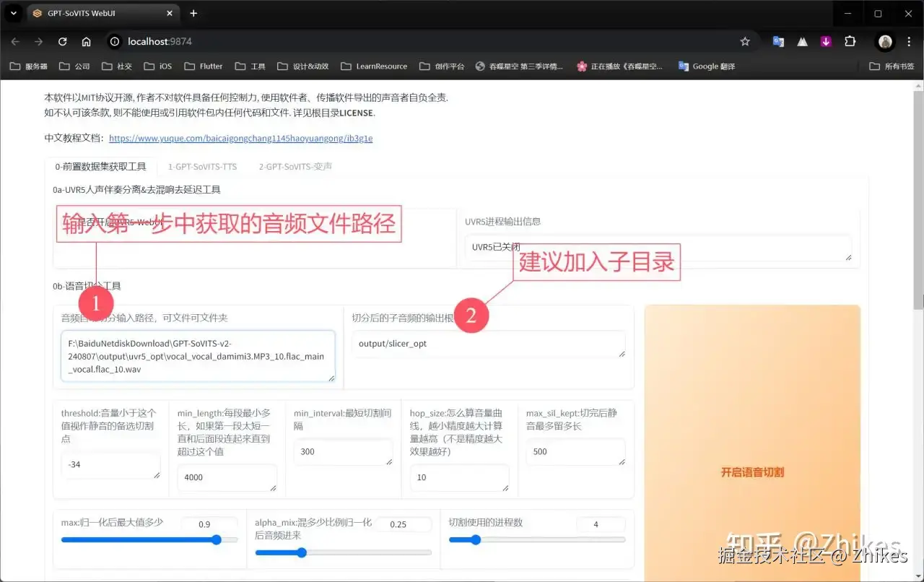Open the iOS bookmark folder

click(158, 66)
